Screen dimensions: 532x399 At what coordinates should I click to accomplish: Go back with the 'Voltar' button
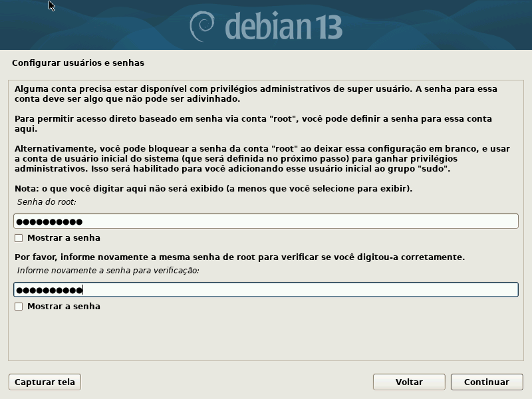click(409, 382)
